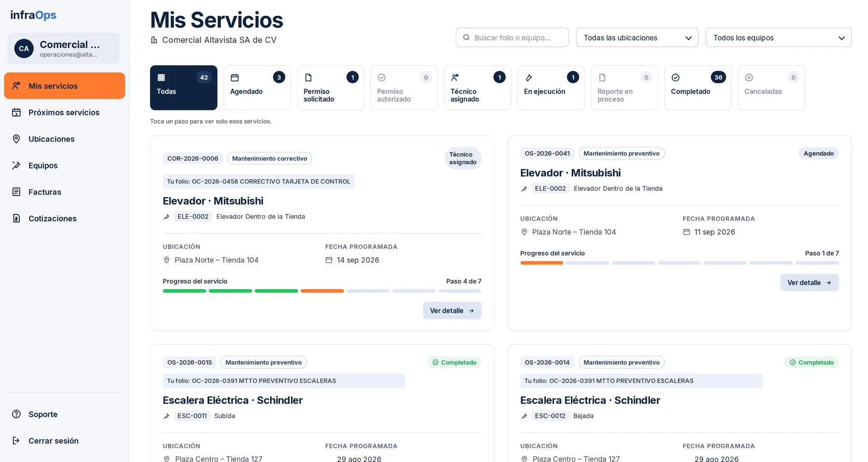
Task: Open the CA account avatar
Action: pos(24,49)
